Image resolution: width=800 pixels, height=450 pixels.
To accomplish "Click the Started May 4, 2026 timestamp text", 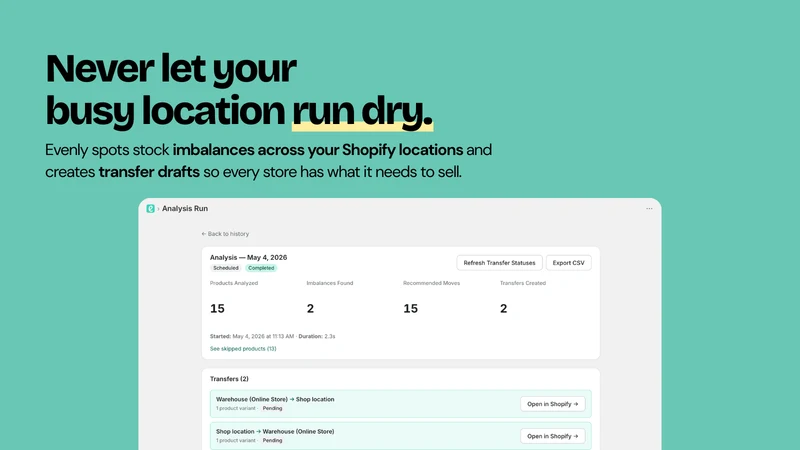I will pos(252,337).
